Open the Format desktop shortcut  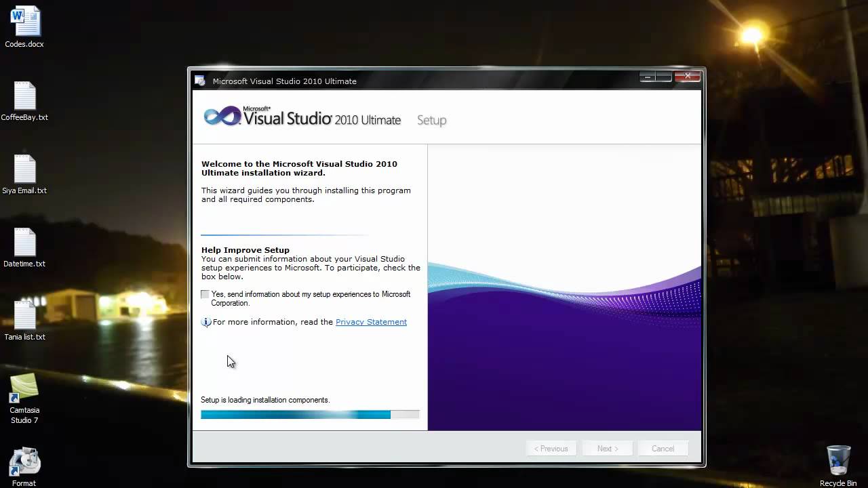(x=24, y=462)
